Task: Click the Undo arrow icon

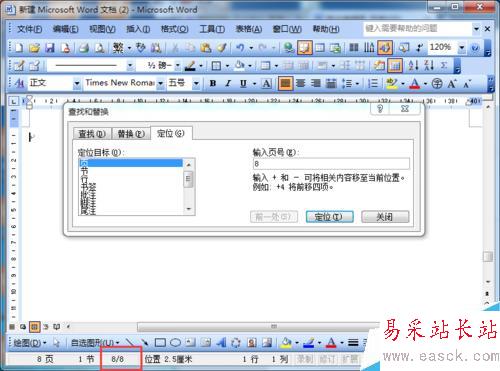Action: 240,48
